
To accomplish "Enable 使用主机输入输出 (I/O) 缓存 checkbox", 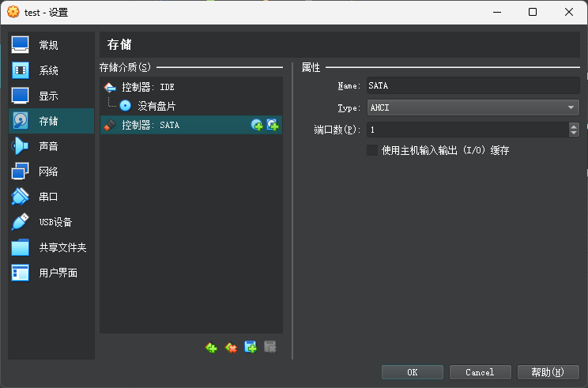I will 372,150.
